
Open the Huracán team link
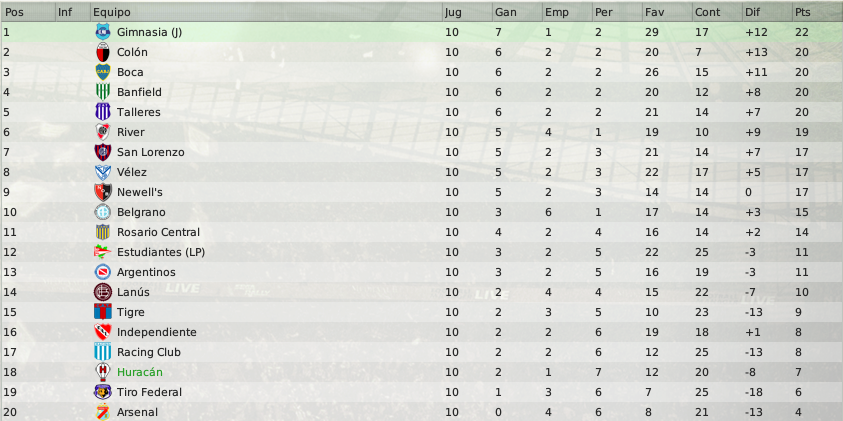pyautogui.click(x=140, y=372)
